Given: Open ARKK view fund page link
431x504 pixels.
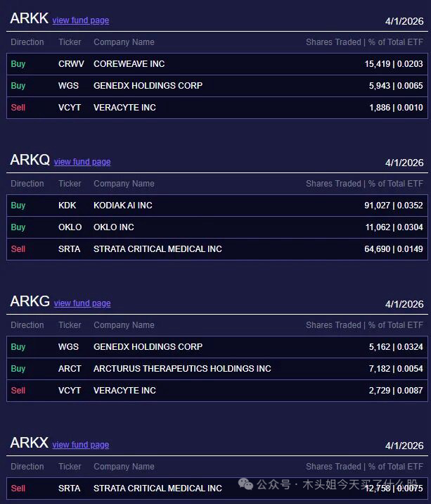Looking at the screenshot, I should coord(81,20).
